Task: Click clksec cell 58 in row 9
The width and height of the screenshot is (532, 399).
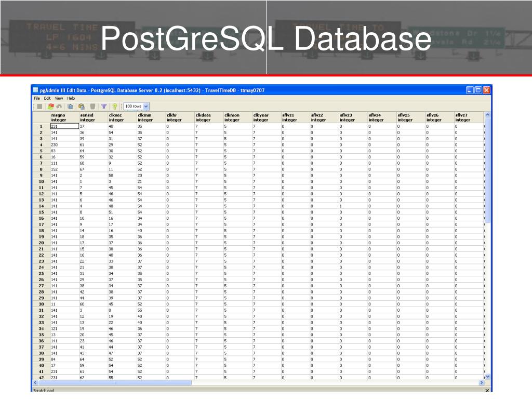Action: (122, 176)
